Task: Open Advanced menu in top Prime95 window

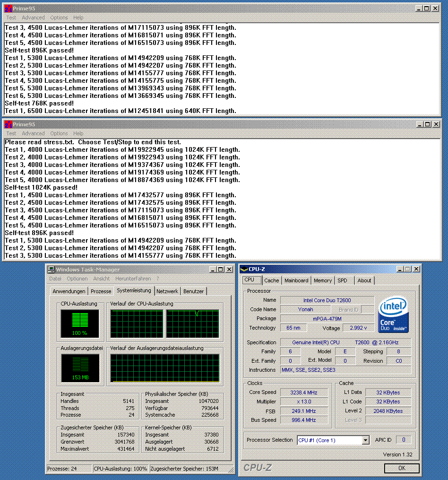Action: pos(33,17)
